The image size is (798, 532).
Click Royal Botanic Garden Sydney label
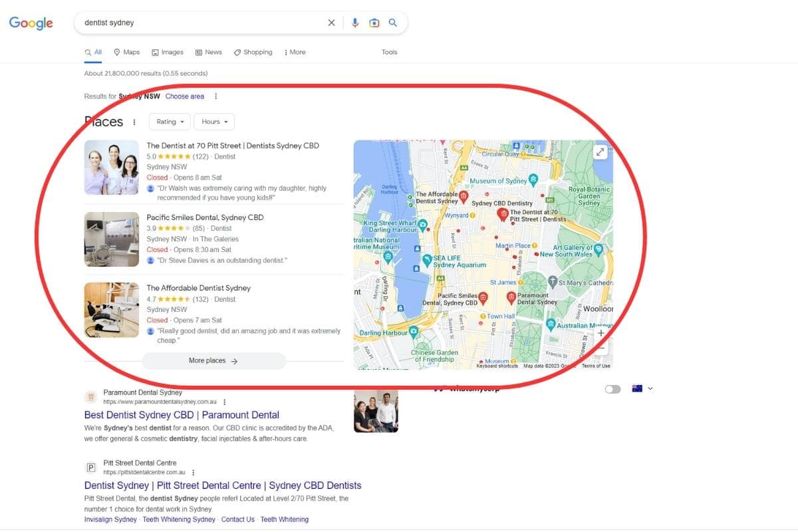[589, 196]
